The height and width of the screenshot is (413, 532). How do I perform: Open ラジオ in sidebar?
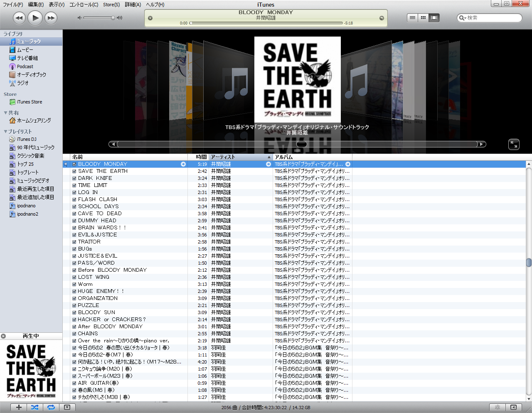click(x=31, y=83)
